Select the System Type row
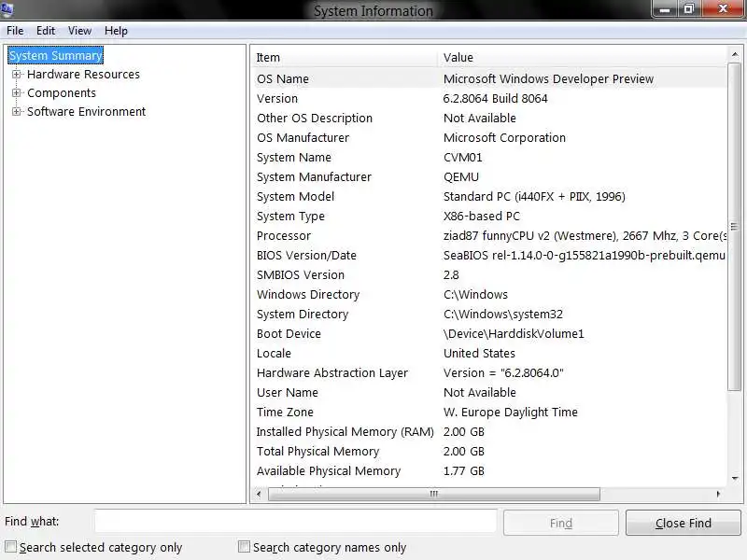The height and width of the screenshot is (560, 747). click(x=488, y=216)
